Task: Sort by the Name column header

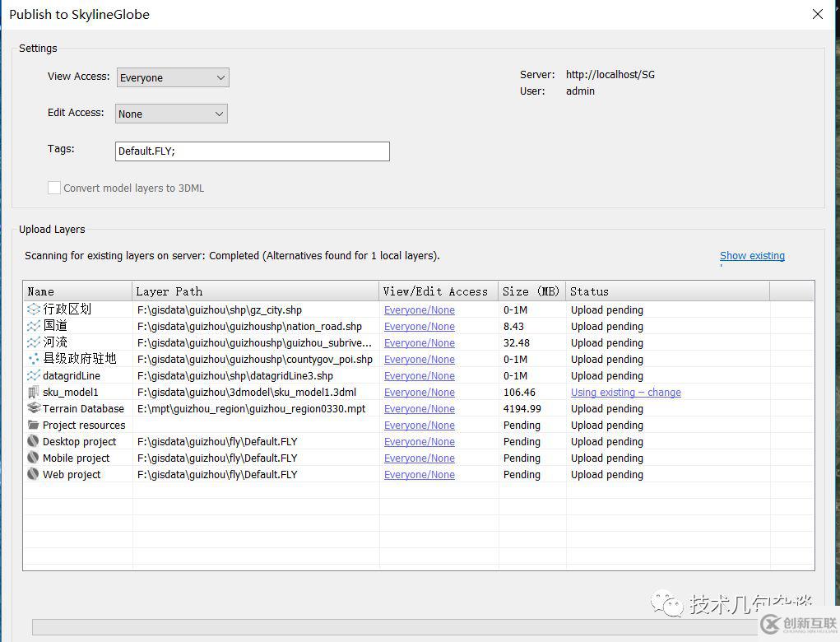Action: [x=77, y=291]
